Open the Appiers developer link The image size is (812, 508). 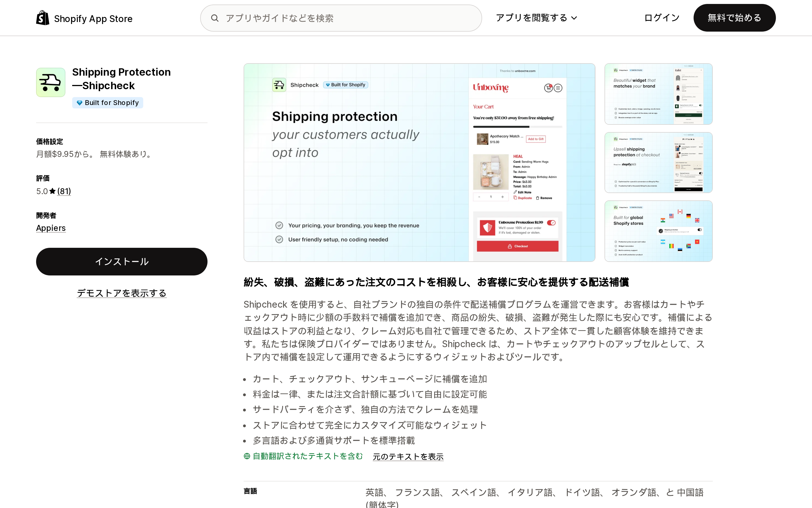pos(51,228)
